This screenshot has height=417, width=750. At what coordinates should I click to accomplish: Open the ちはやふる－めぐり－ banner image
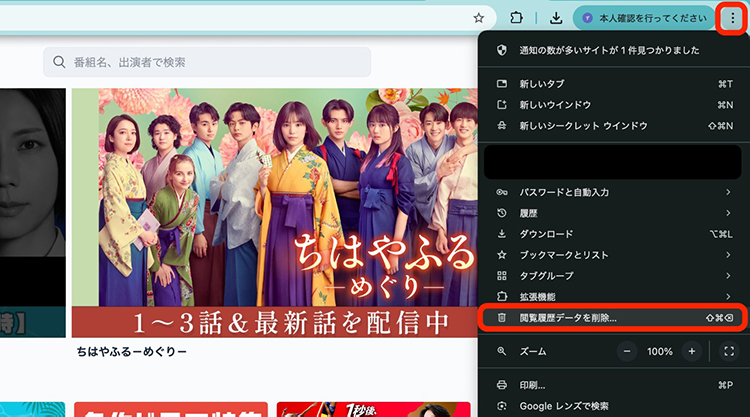(275, 213)
